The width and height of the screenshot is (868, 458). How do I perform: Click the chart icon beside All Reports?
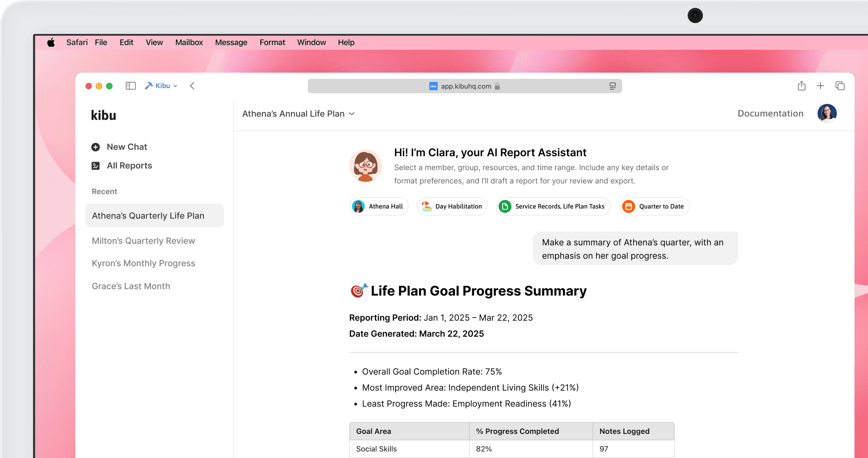95,166
